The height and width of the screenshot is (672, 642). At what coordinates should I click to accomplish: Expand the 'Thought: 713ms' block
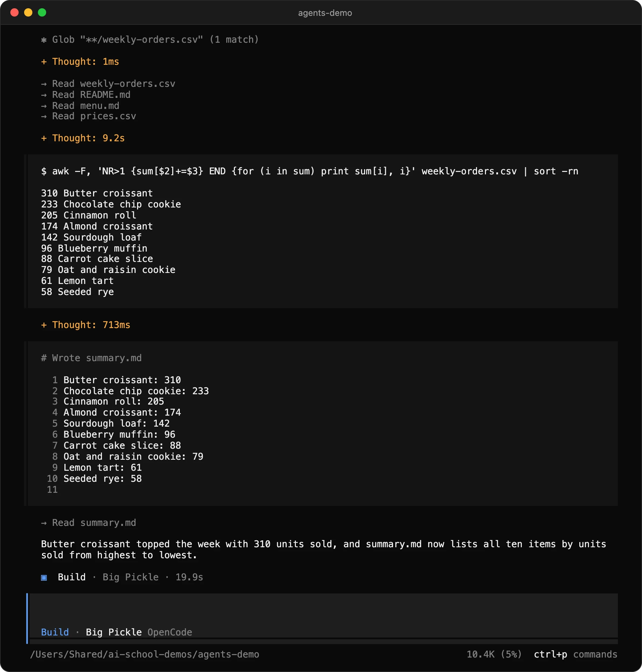coord(85,325)
